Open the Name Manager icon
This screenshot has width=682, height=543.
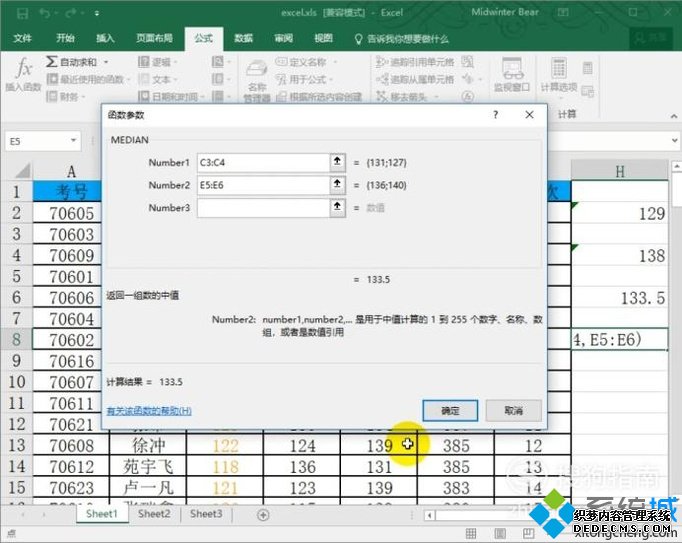coord(257,68)
